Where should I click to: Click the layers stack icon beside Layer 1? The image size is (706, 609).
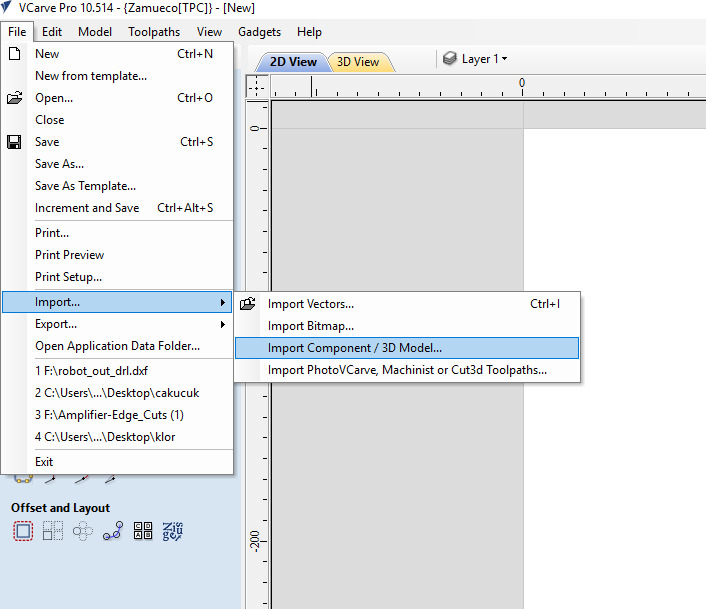coord(449,59)
